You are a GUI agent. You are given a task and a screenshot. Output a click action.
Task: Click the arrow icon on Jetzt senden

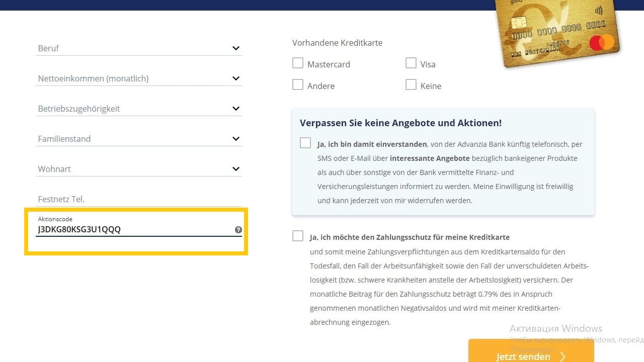pyautogui.click(x=562, y=356)
